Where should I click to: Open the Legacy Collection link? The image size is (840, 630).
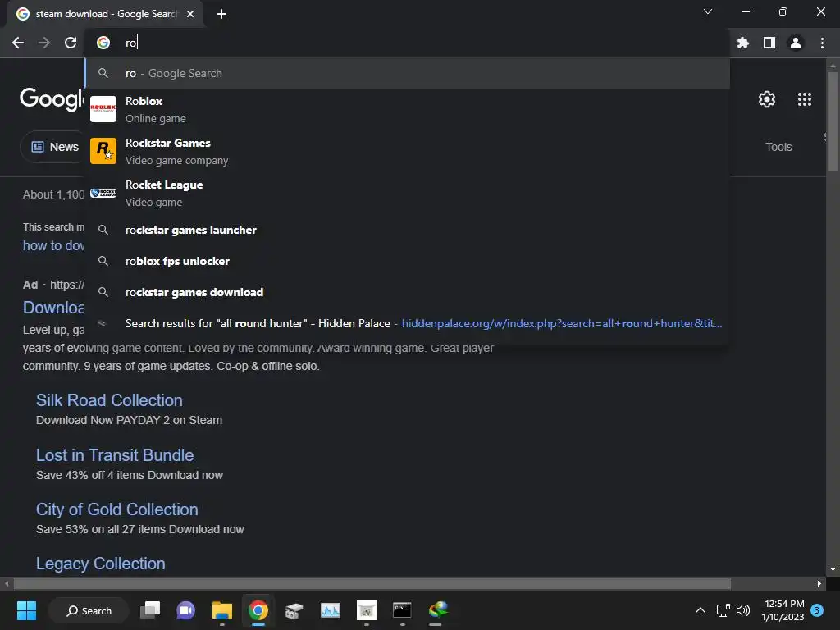point(100,564)
